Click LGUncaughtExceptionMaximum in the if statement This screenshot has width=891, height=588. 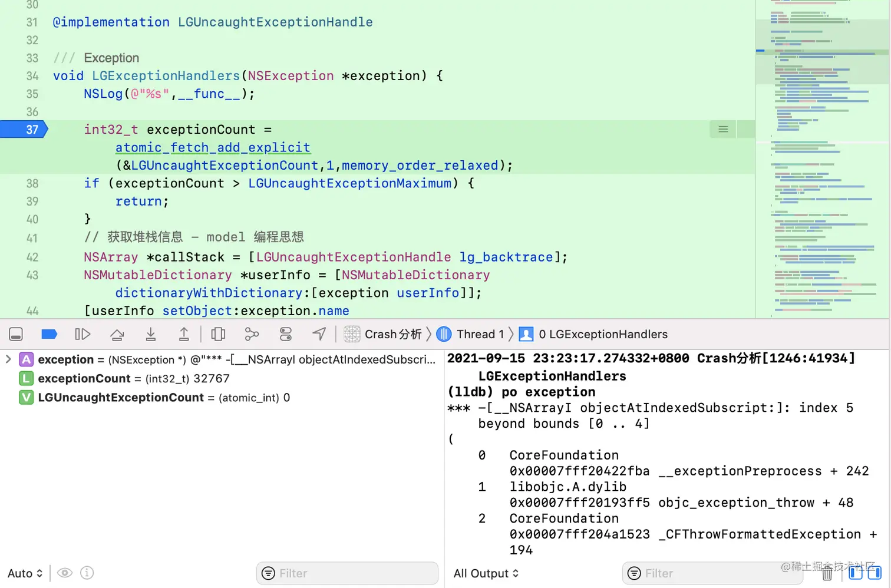tap(350, 183)
